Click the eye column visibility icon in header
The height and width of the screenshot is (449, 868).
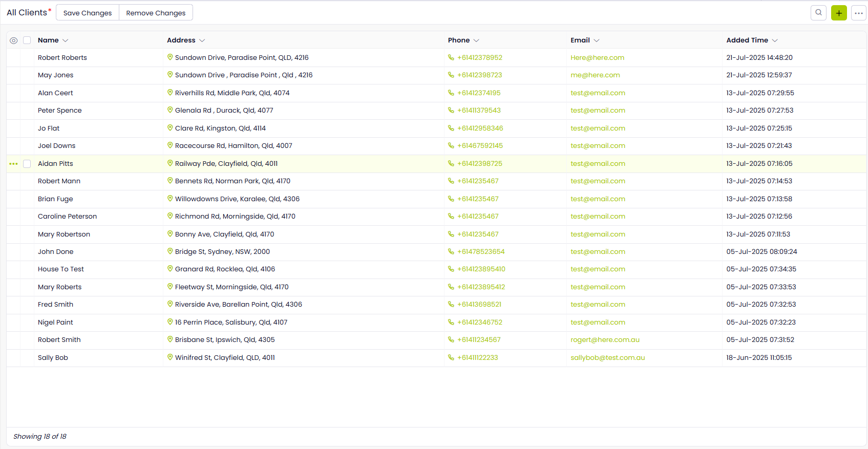point(14,40)
